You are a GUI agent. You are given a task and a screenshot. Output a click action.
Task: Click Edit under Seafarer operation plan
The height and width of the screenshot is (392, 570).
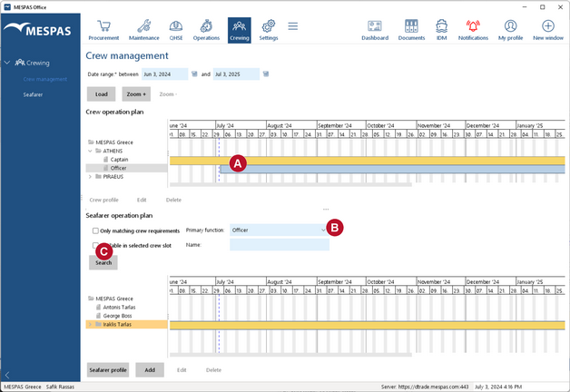point(182,370)
